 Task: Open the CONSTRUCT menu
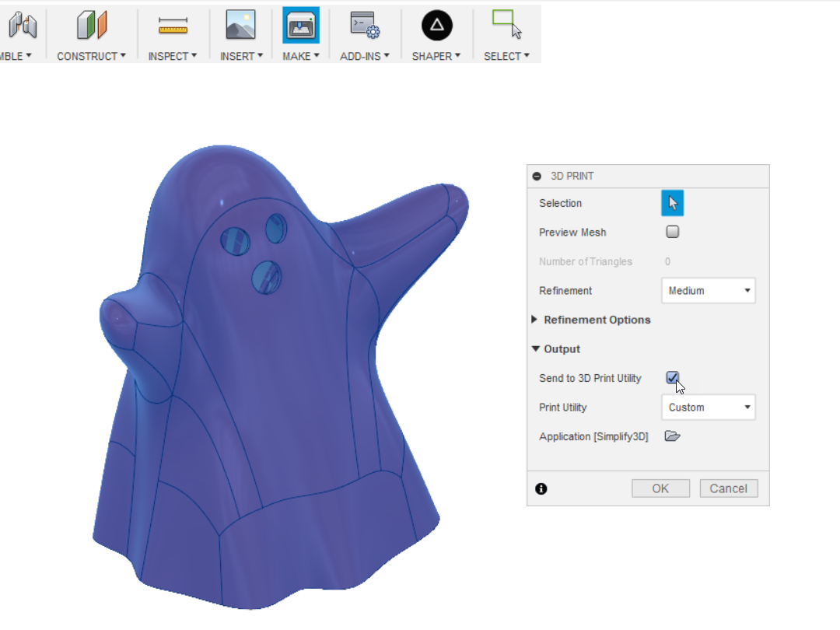tap(91, 55)
